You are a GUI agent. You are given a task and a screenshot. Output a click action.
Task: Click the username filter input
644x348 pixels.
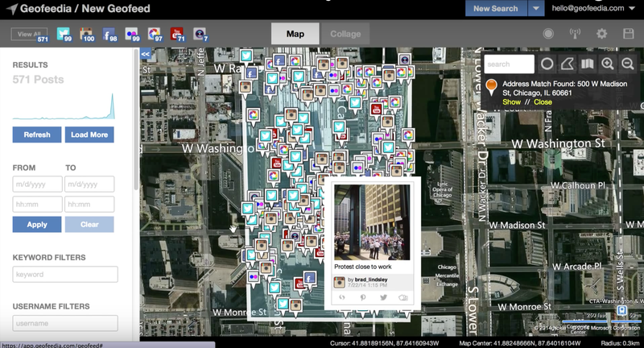coord(65,323)
